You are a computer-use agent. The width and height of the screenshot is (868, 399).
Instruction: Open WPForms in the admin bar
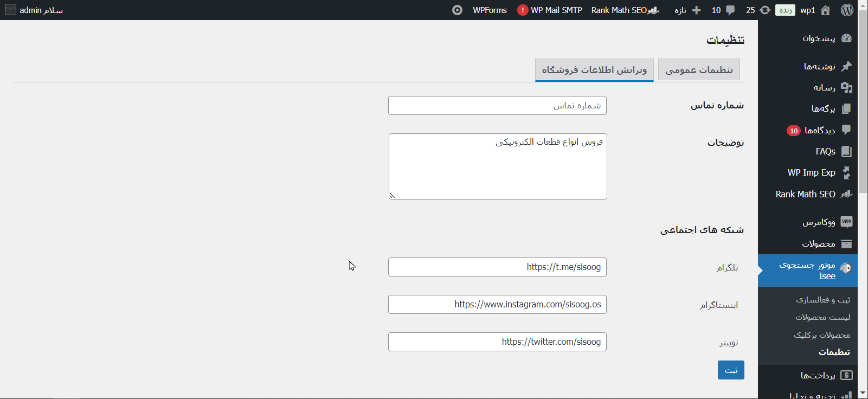tap(490, 10)
